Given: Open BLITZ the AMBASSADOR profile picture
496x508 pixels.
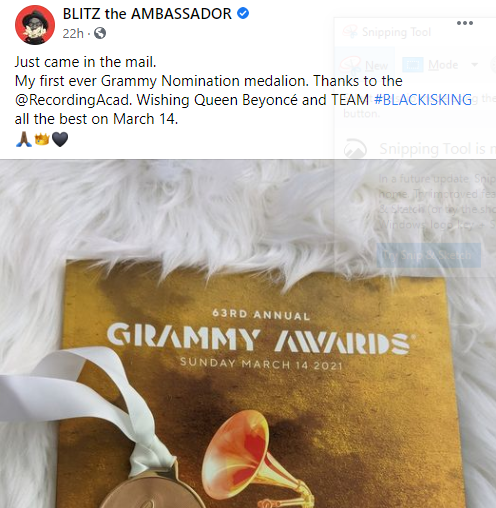Looking at the screenshot, I should (35, 25).
